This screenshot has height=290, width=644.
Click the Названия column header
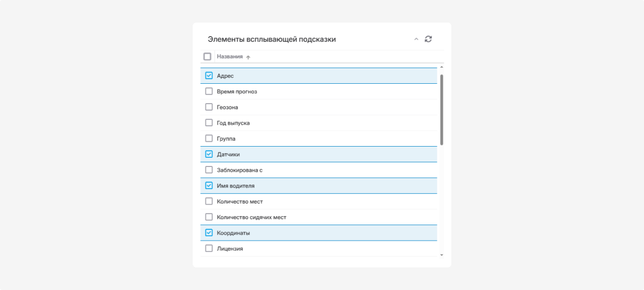[230, 56]
